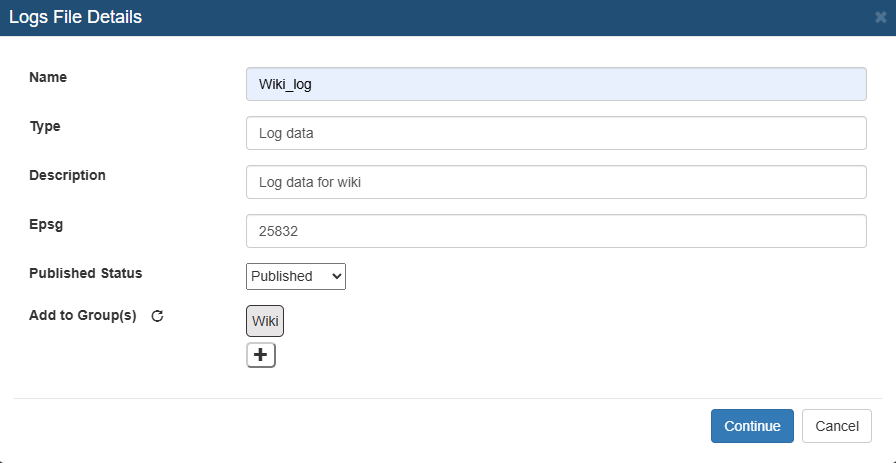Viewport: 896px width, 463px height.
Task: Click the Published Status label
Action: point(86,273)
